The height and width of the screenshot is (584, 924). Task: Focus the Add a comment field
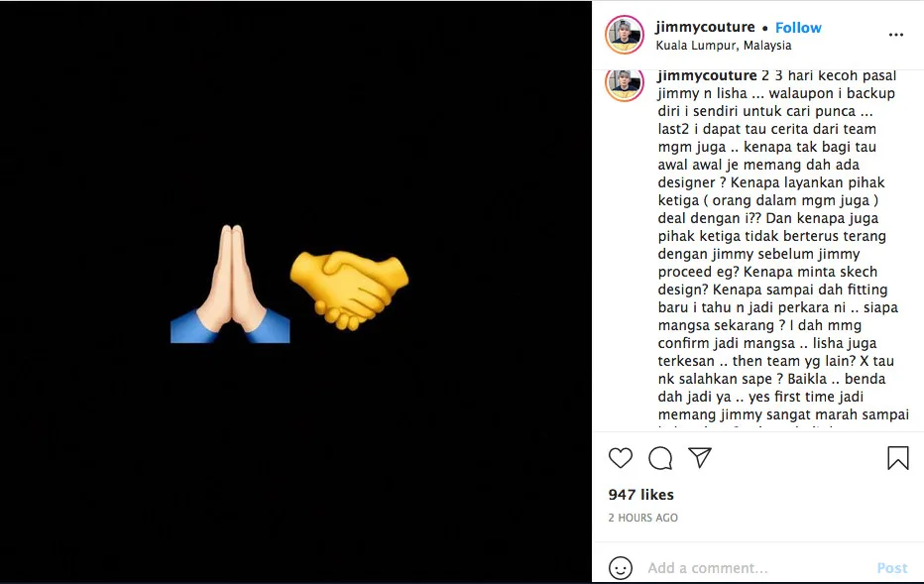(753, 568)
